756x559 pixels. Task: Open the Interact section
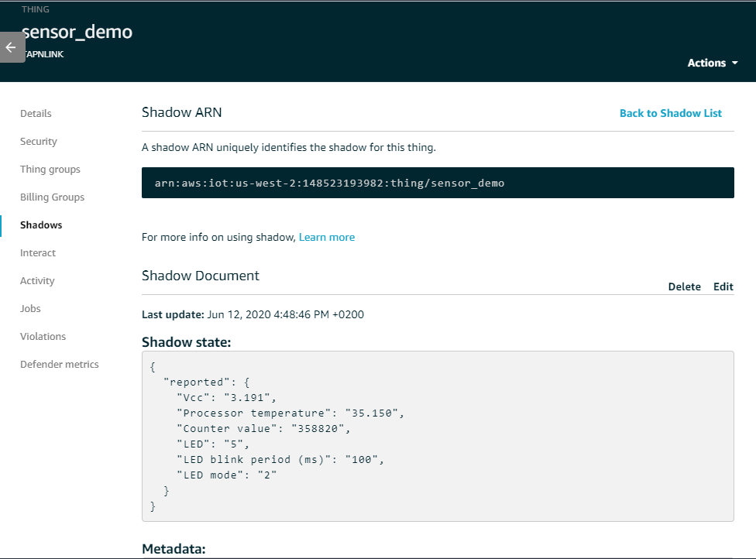(38, 253)
